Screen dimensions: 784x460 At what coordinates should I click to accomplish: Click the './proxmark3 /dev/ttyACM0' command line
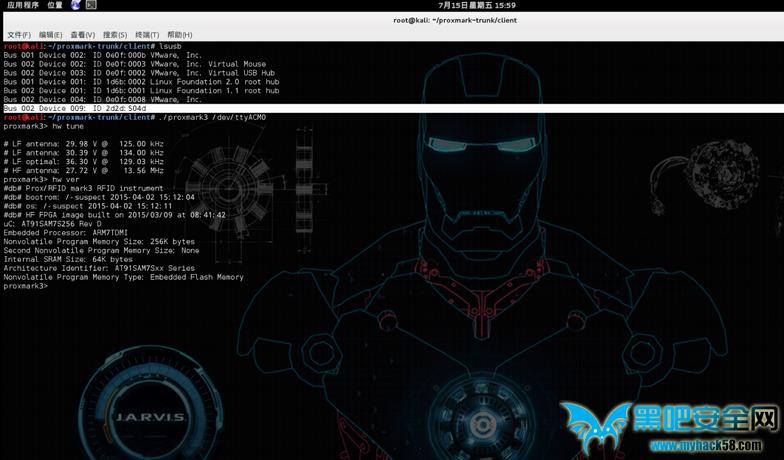pos(212,118)
